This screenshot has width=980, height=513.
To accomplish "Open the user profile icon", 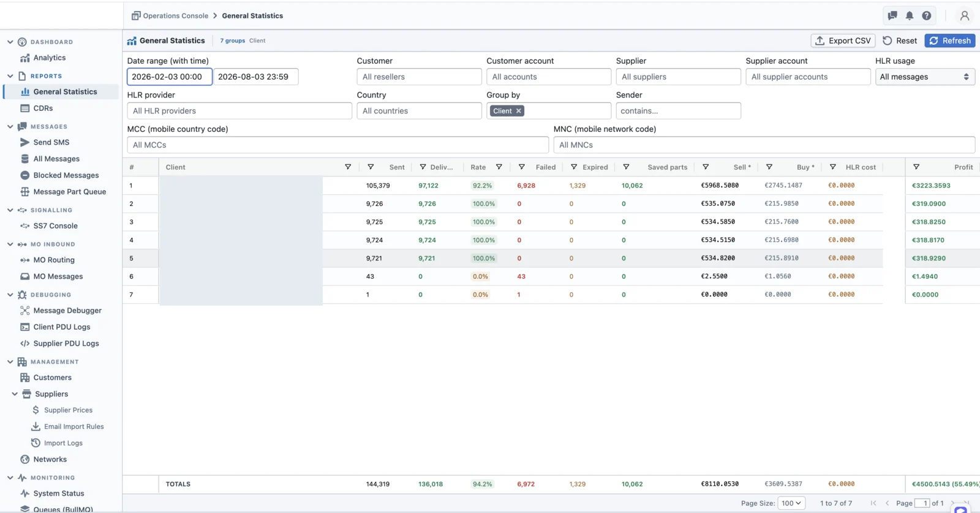I will [x=965, y=16].
